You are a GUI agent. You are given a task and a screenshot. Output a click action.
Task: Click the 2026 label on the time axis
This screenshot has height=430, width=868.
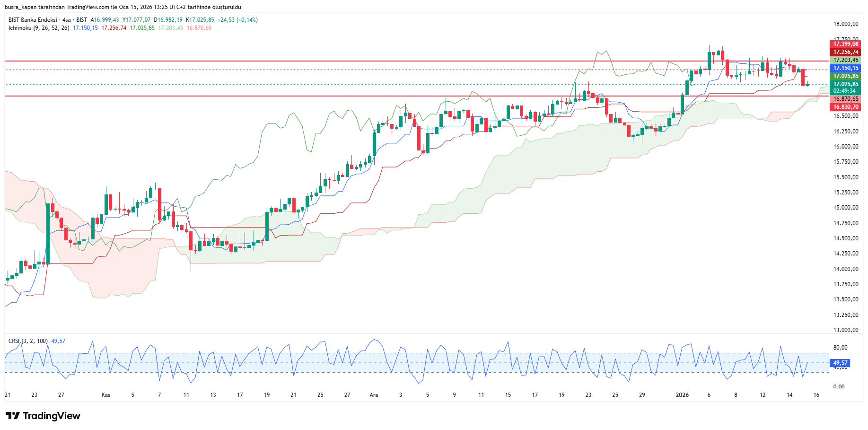point(682,395)
